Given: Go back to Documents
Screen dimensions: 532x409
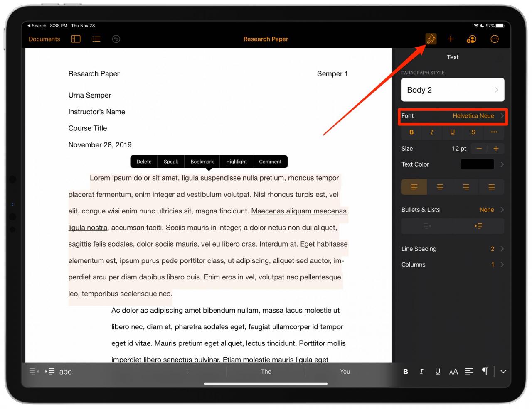Looking at the screenshot, I should pyautogui.click(x=44, y=39).
